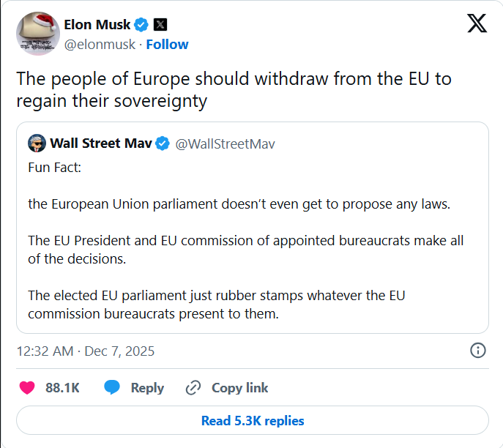Open Elon Musk's profile picture
This screenshot has height=448, width=503.
coord(37,33)
